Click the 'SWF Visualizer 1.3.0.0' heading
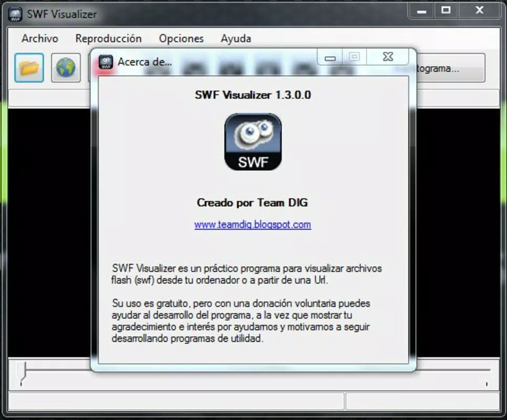The image size is (507, 420). (253, 95)
